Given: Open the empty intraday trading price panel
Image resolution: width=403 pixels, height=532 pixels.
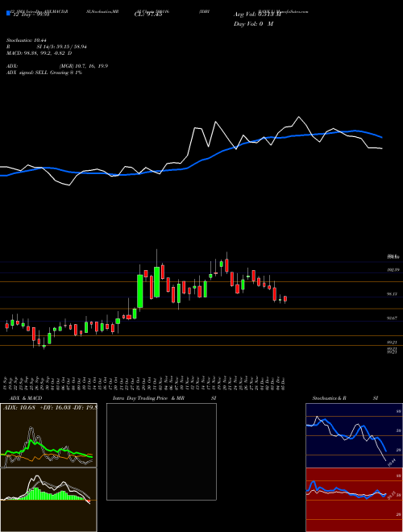Looking at the screenshot, I should point(161,451).
